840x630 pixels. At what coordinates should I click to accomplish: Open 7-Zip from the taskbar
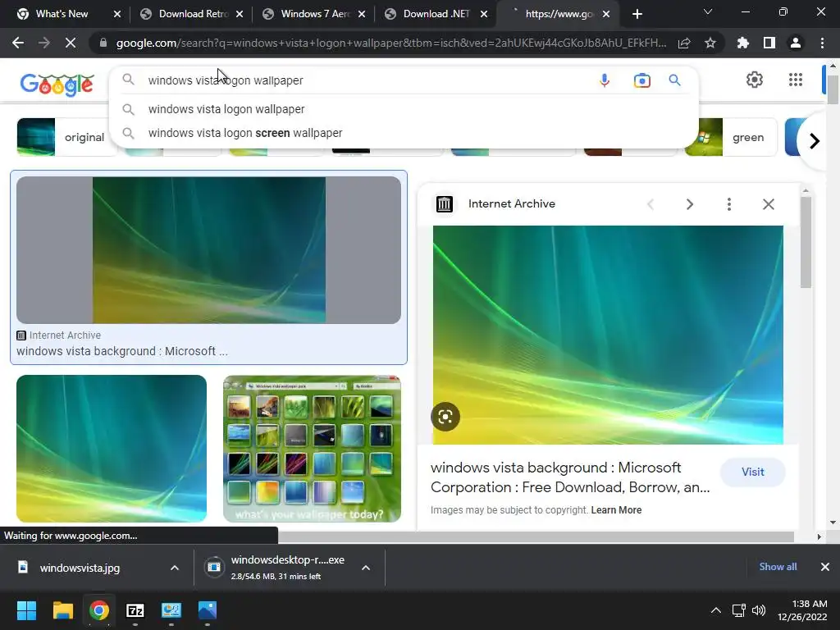135,610
